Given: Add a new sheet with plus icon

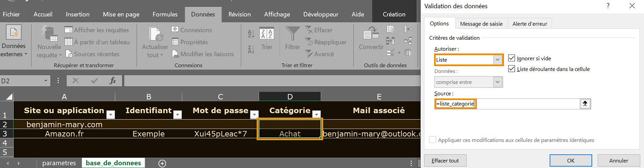Looking at the screenshot, I should point(162,163).
